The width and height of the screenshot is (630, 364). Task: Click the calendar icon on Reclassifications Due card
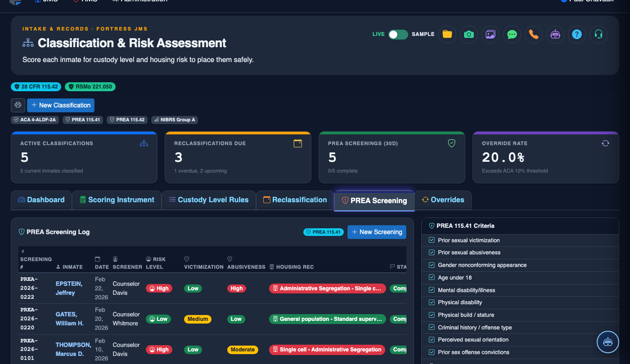coord(298,143)
